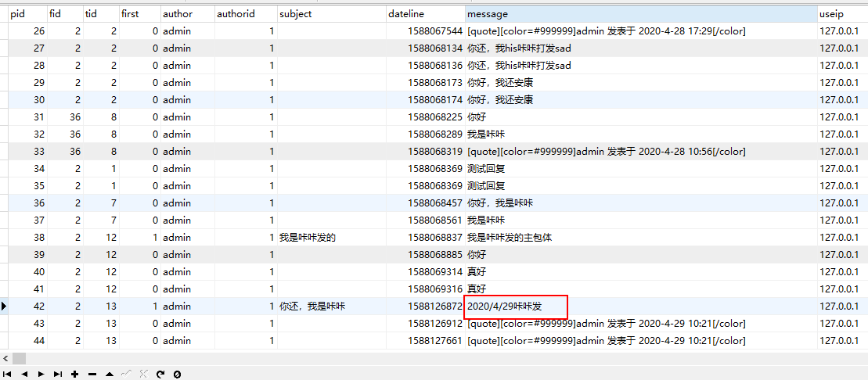The width and height of the screenshot is (868, 380).
Task: Select message cell '我是咔咔发的主包体'
Action: click(641, 237)
